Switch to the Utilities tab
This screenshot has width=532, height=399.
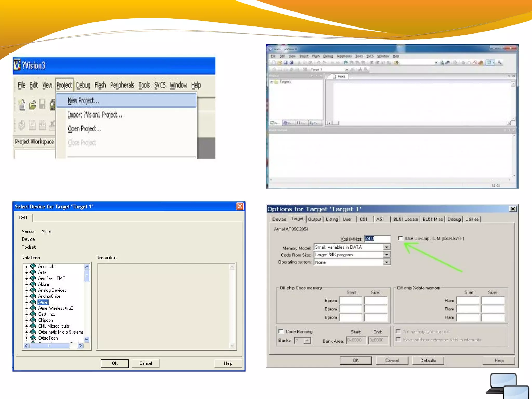(472, 219)
